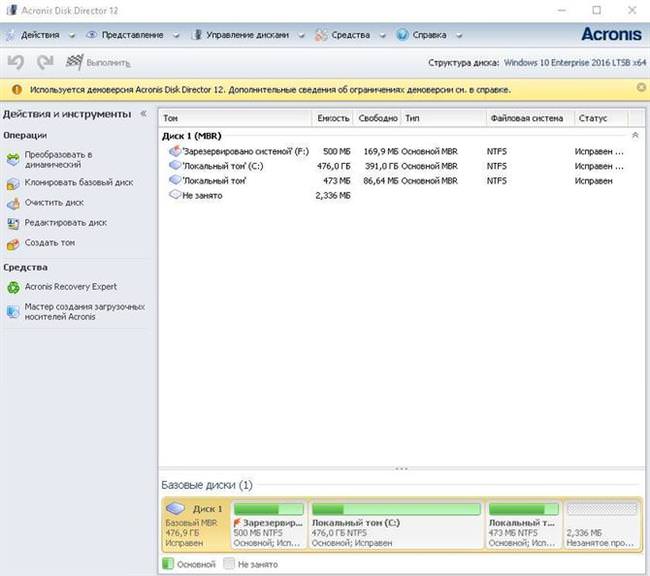
Task: Click the 'Не занято' unallocated icon in list
Action: [x=175, y=194]
